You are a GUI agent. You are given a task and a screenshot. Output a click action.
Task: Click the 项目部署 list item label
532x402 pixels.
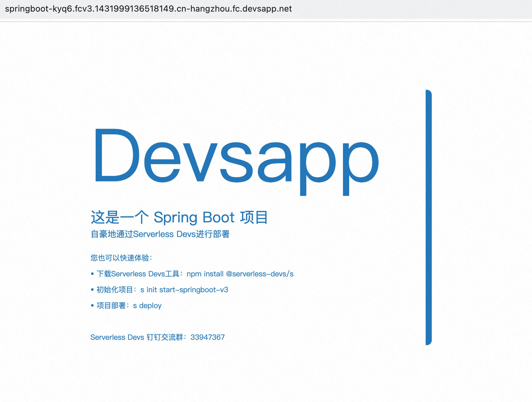click(x=111, y=306)
